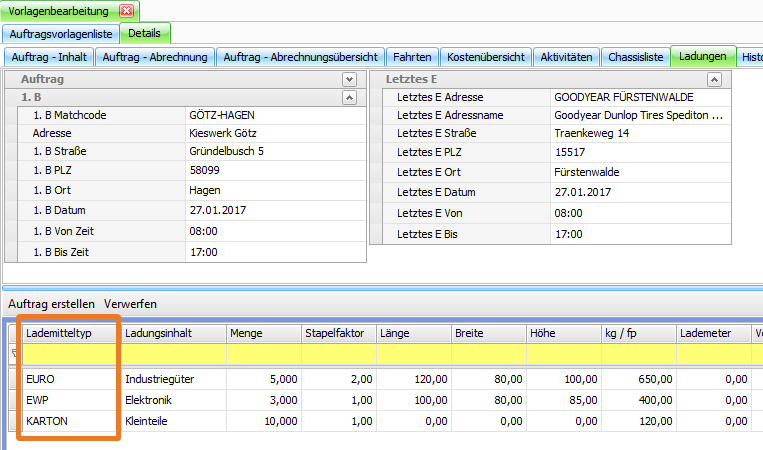763x450 pixels.
Task: Switch to the Kostenübersicht tab
Action: pos(485,57)
